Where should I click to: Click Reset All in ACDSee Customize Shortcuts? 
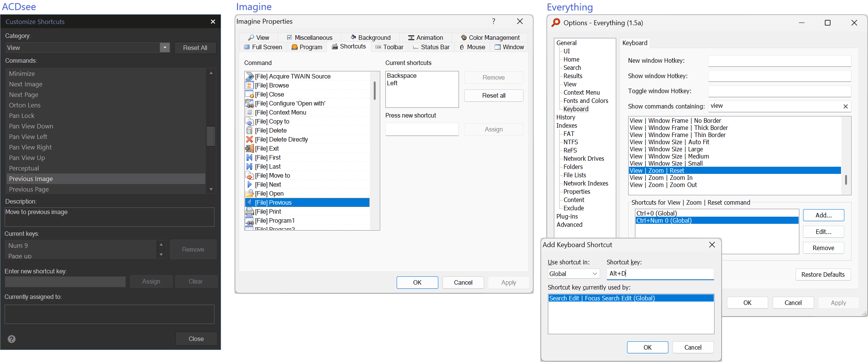tap(195, 48)
